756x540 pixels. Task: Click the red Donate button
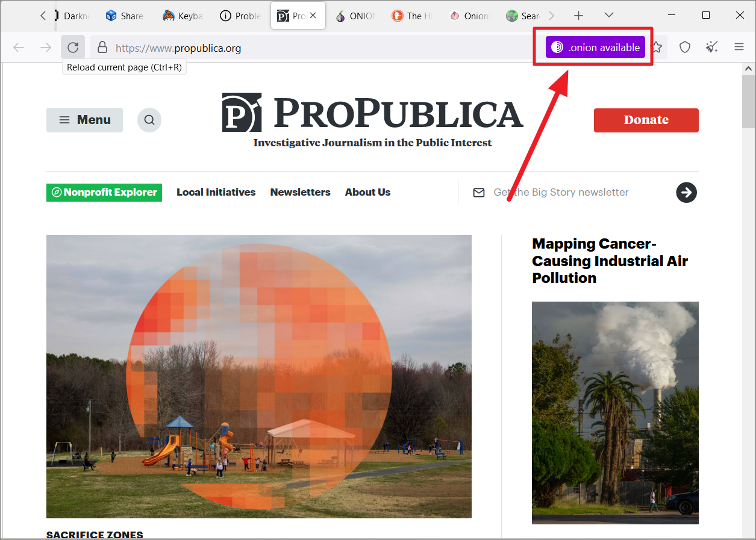[646, 120]
